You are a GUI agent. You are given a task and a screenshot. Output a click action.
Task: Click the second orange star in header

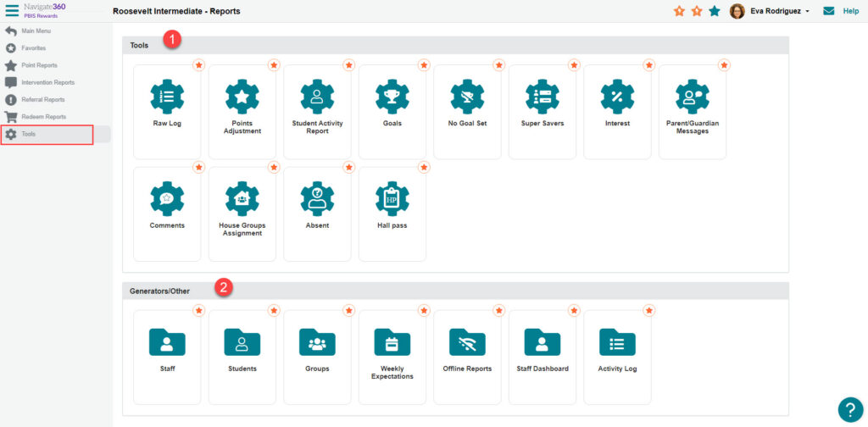[697, 11]
